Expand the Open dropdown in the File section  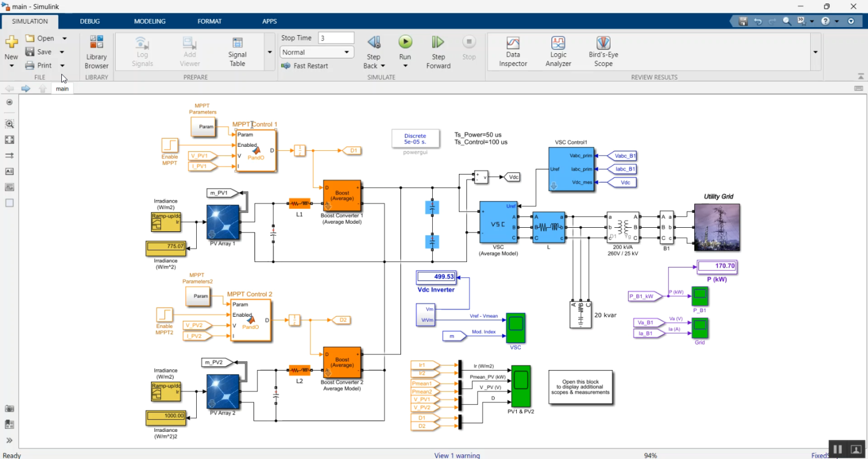[x=64, y=38]
